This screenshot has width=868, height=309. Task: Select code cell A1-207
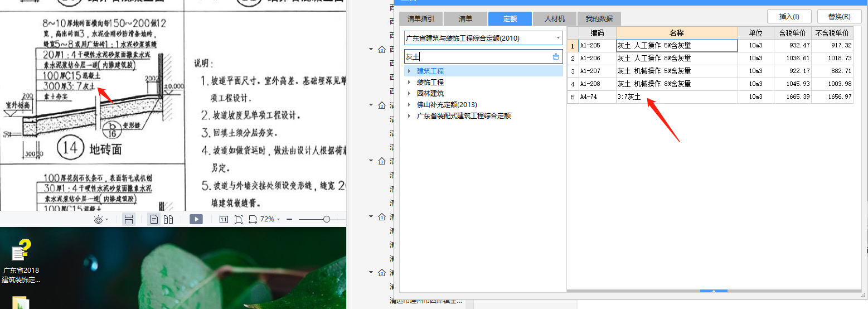coord(597,71)
